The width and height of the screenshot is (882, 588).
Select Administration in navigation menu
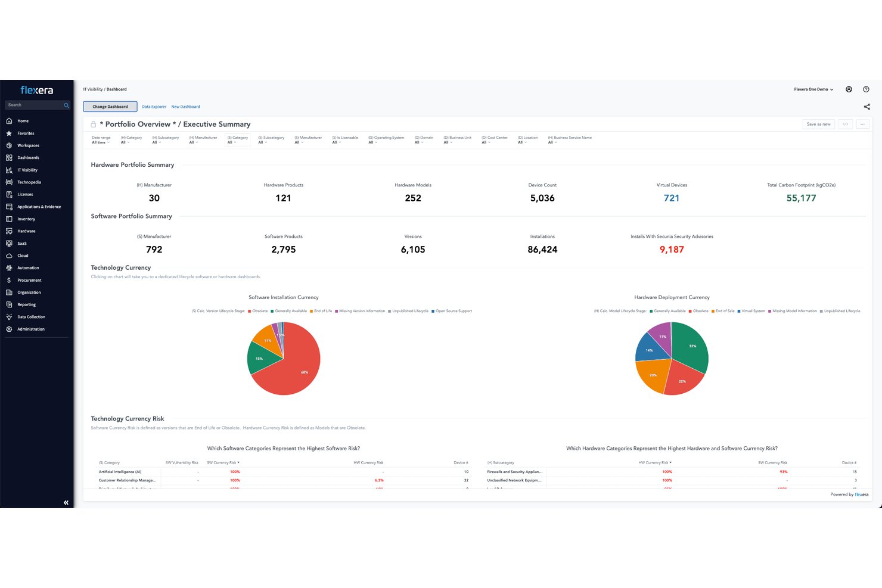[x=31, y=329]
